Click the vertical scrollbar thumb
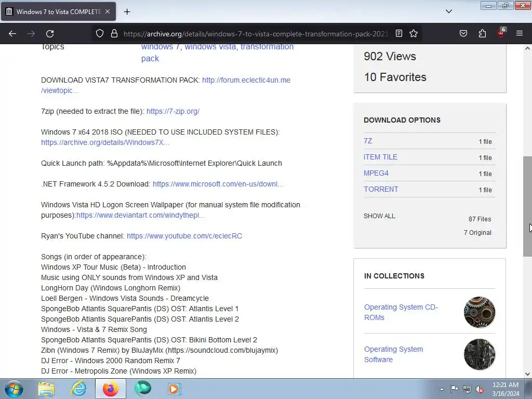 (528, 207)
